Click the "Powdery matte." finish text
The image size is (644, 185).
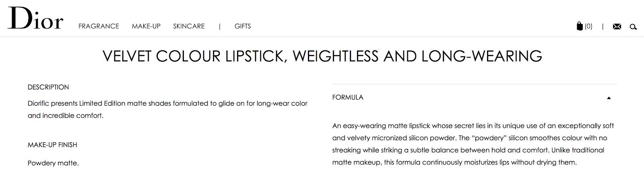(x=53, y=163)
